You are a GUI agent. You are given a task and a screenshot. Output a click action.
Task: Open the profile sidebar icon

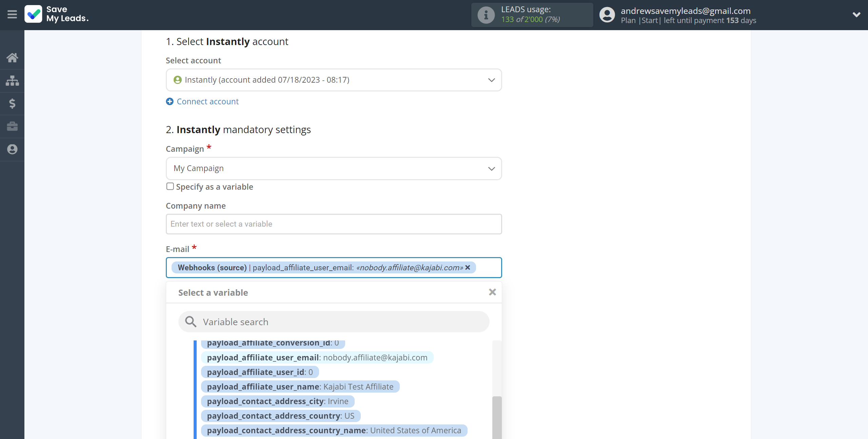pos(12,149)
